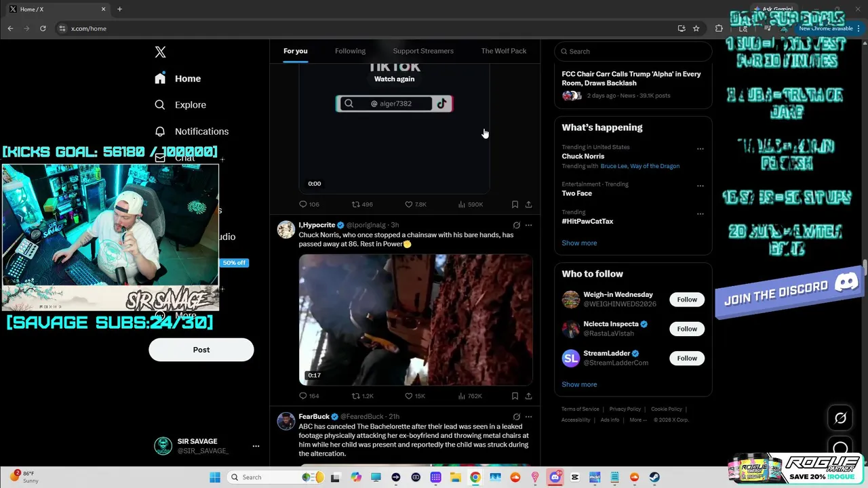Image resolution: width=868 pixels, height=488 pixels.
Task: Reply to the Chuck Norris post, 164 replies
Action: coord(309,396)
